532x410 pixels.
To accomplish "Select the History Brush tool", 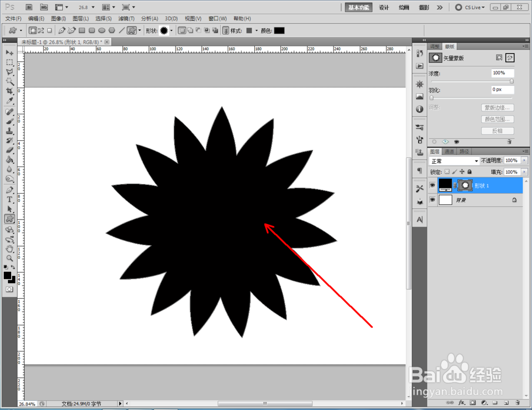I will pyautogui.click(x=10, y=140).
